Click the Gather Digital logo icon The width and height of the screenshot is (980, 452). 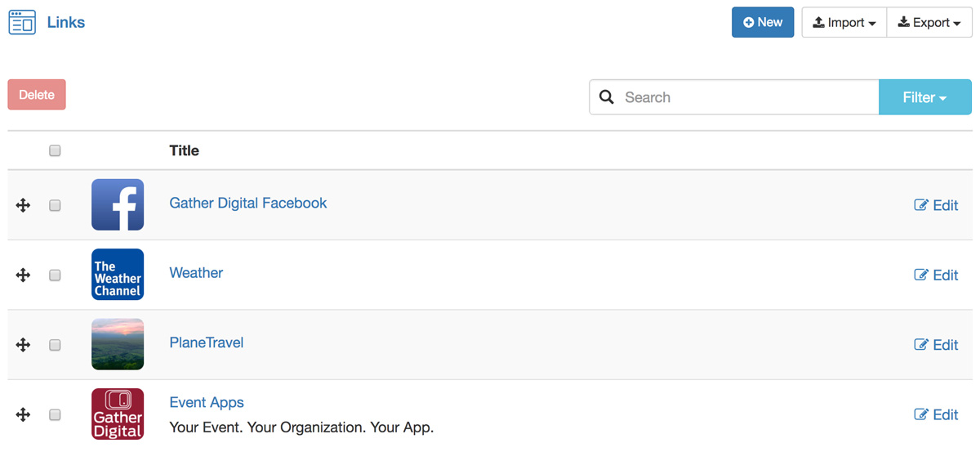(x=118, y=414)
